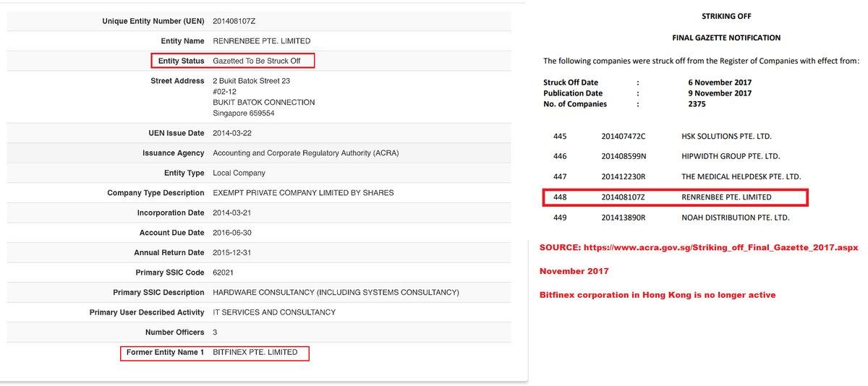Viewport: 868px width, 386px height.
Task: Click the Issuance Agency ACRA row
Action: point(259,153)
